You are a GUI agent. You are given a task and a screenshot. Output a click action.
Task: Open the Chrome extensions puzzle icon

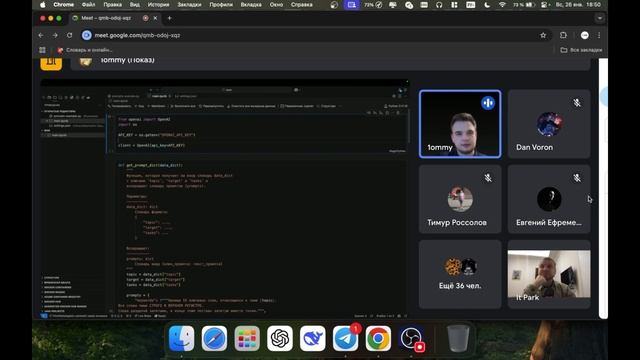tap(563, 36)
